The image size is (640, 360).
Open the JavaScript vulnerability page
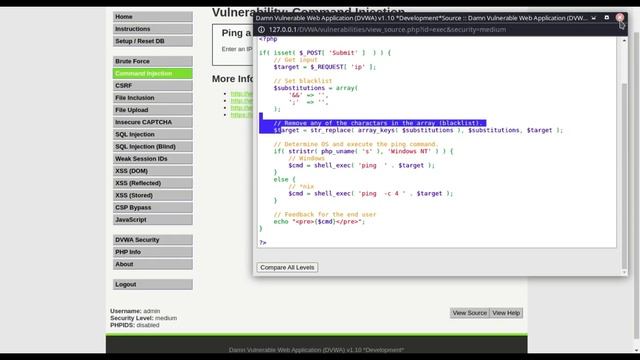click(152, 220)
